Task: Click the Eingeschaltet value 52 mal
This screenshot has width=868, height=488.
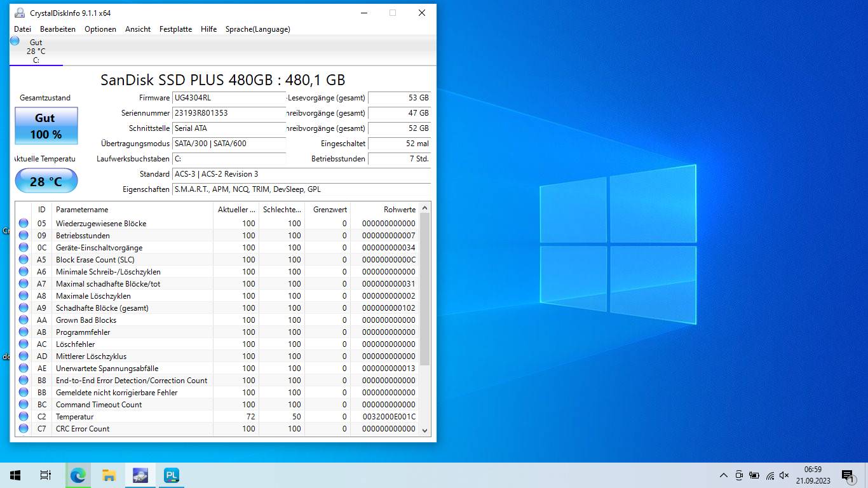Action: (399, 144)
